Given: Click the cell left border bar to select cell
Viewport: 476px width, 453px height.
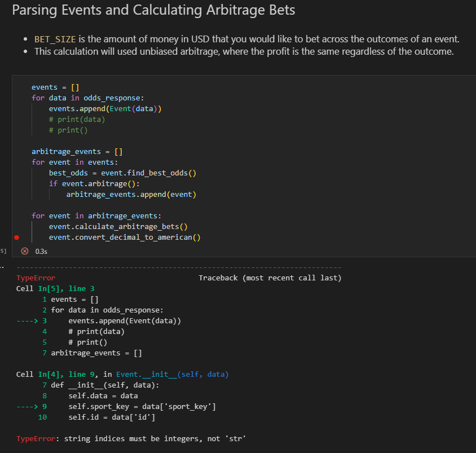Looking at the screenshot, I should click(14, 164).
